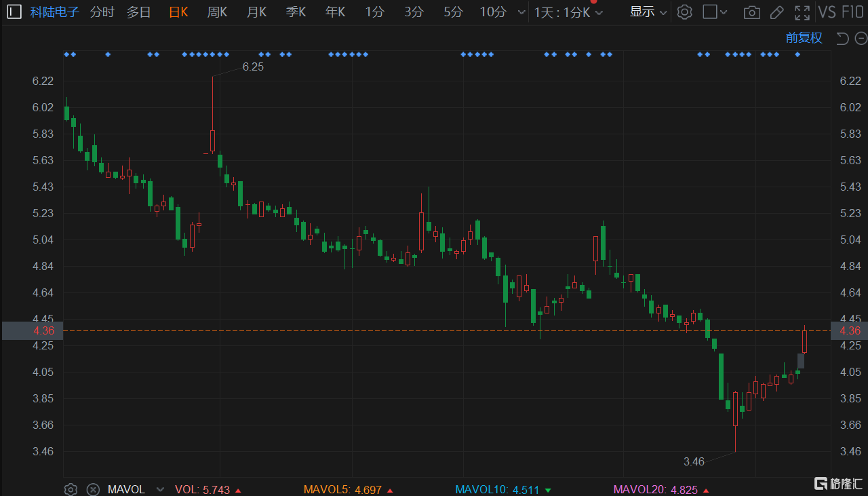
Task: Open chart settings gear in top toolbar
Action: click(x=685, y=12)
